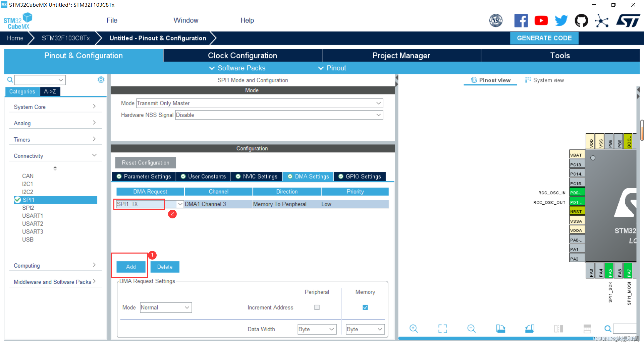Open the DMA Mode Normal dropdown
Image resolution: width=644 pixels, height=345 pixels.
pyautogui.click(x=166, y=307)
